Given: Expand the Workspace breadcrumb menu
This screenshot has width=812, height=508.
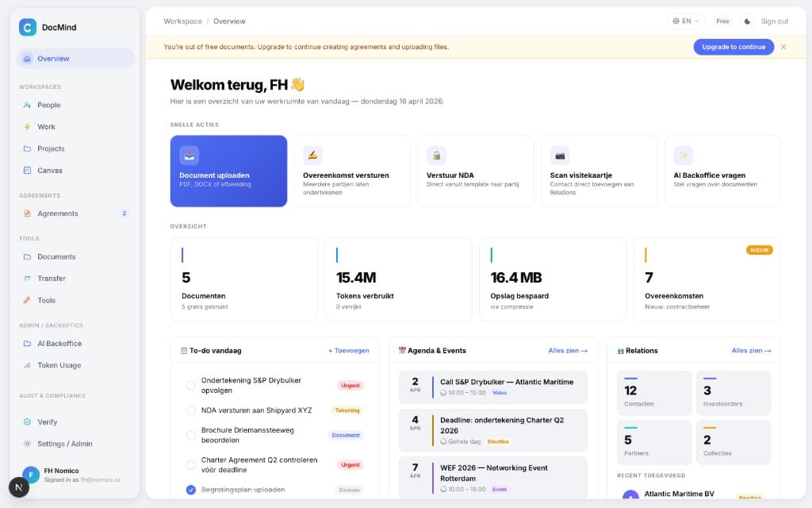Looking at the screenshot, I should point(182,21).
